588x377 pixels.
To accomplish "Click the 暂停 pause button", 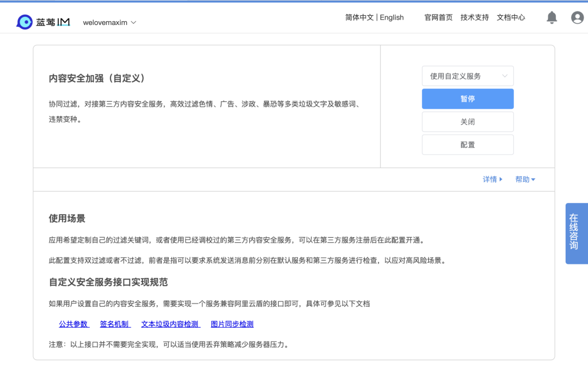I will tap(467, 98).
